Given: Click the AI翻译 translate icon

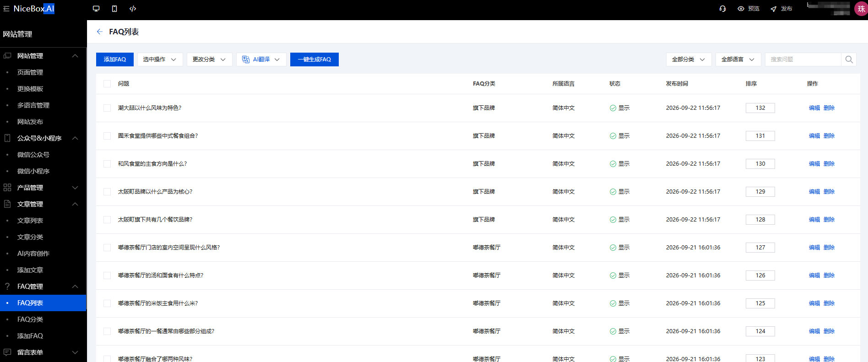Looking at the screenshot, I should (246, 59).
